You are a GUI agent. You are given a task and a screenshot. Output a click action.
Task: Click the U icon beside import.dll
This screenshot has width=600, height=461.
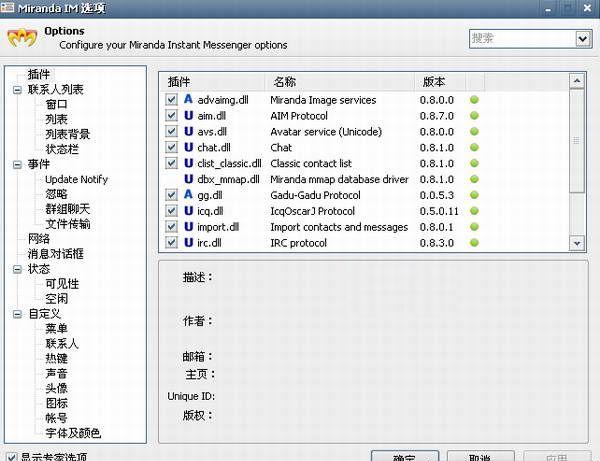pyautogui.click(x=188, y=226)
